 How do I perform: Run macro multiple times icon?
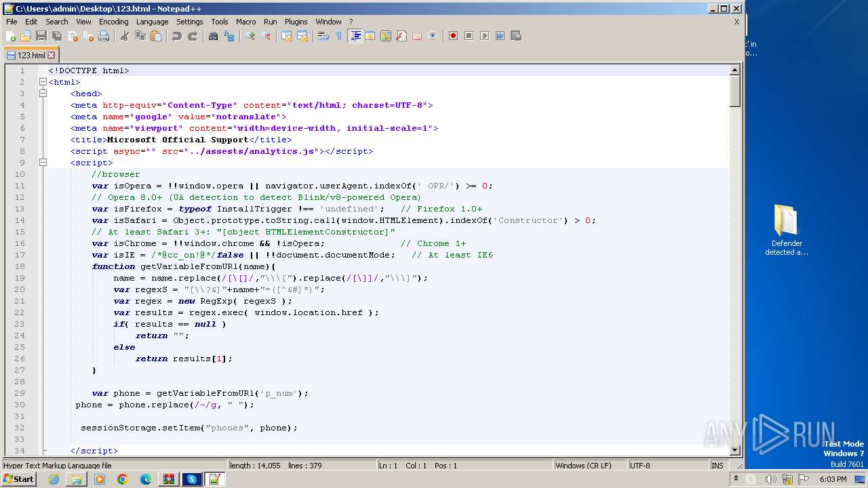pyautogui.click(x=500, y=36)
